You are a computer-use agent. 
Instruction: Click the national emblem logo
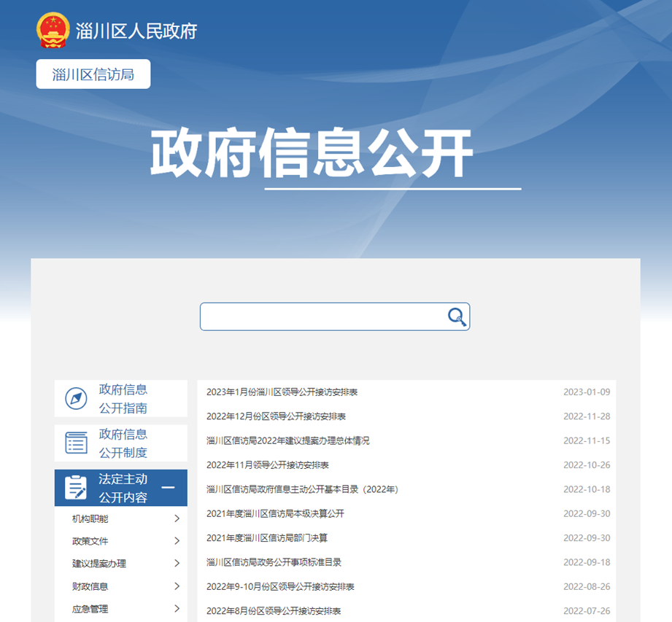(53, 31)
